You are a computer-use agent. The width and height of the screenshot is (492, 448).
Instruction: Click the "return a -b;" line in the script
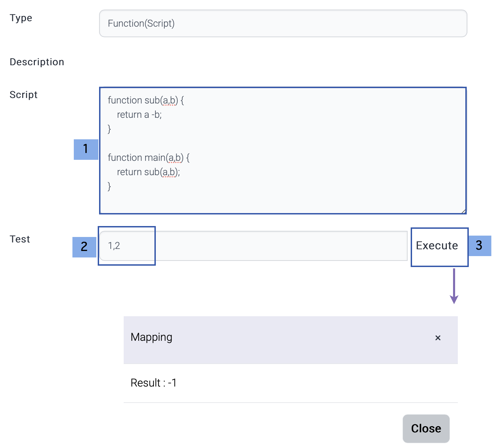tap(139, 115)
